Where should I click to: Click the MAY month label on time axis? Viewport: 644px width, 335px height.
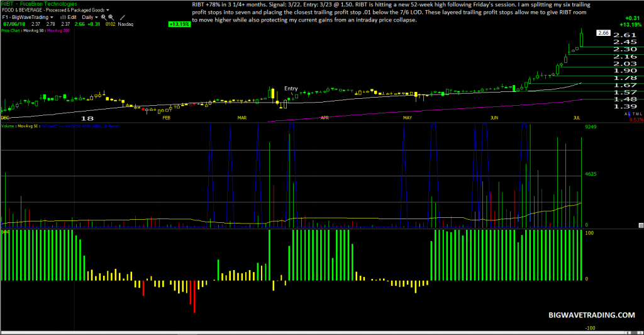[408, 118]
